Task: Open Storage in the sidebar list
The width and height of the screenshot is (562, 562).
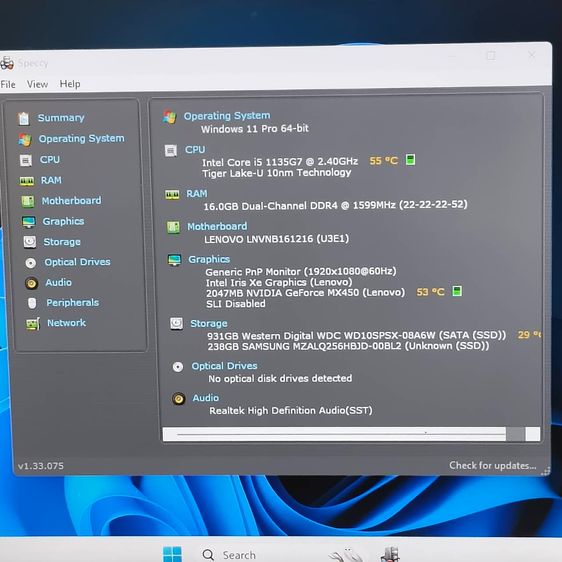Action: pos(62,242)
